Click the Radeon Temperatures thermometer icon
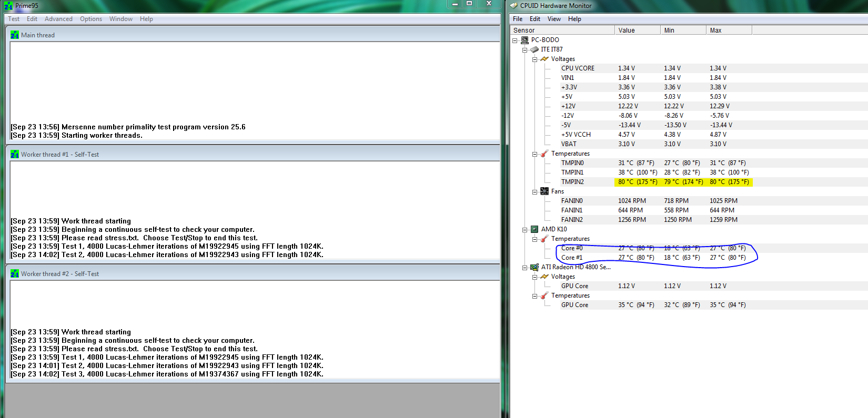The width and height of the screenshot is (868, 418). (544, 295)
